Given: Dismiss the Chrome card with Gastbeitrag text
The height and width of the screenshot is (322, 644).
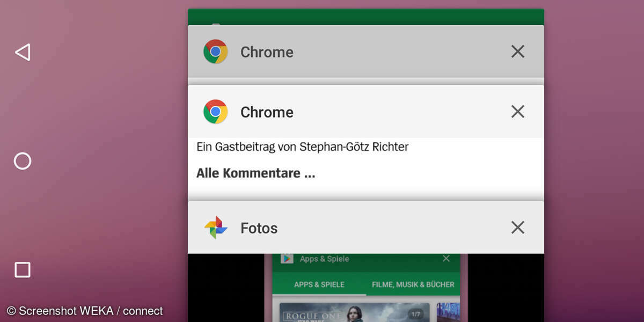Looking at the screenshot, I should coord(517,112).
